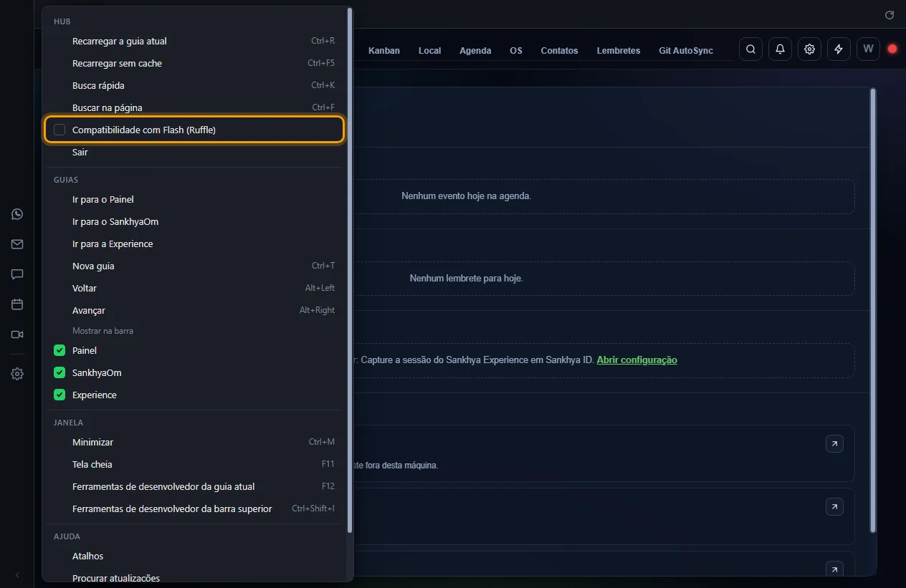Open external link arrow of third card
Image resolution: width=906 pixels, height=588 pixels.
click(x=834, y=569)
